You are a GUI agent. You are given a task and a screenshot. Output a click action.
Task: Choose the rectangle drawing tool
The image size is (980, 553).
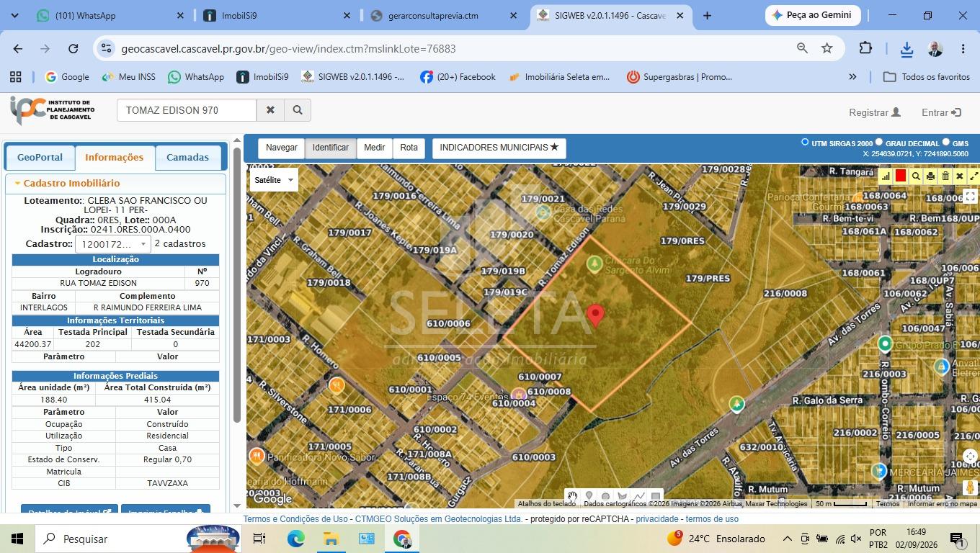[x=655, y=496]
